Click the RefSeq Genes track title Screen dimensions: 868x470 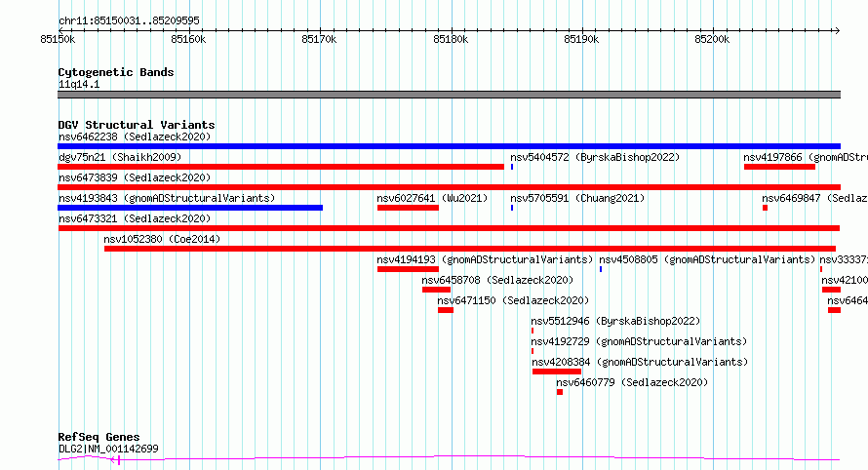(x=99, y=437)
